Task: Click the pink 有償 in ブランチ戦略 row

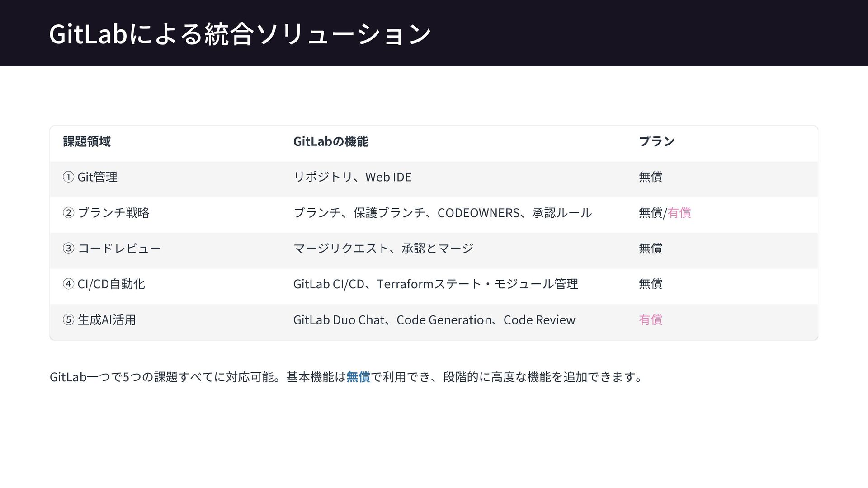Action: pyautogui.click(x=679, y=213)
